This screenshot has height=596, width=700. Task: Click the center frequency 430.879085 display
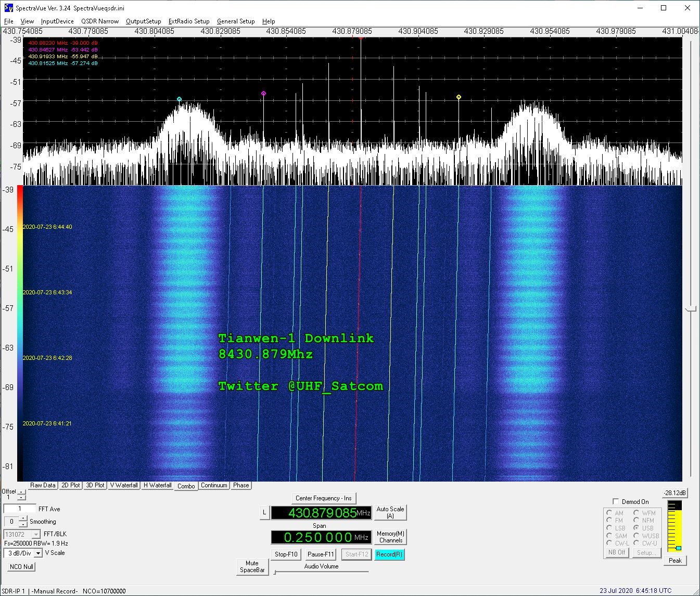coord(321,513)
